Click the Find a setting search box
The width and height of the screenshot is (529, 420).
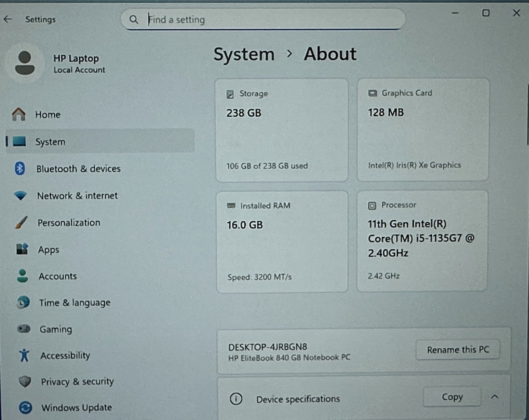(x=271, y=20)
